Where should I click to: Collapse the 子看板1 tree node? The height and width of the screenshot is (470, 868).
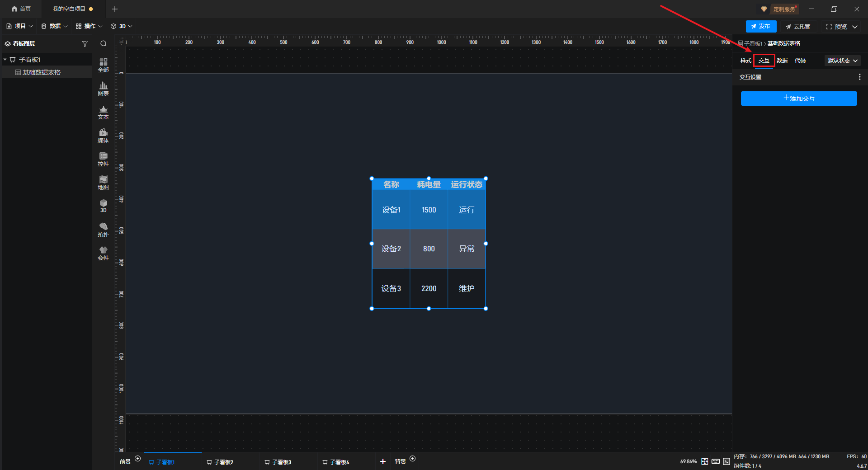click(5, 60)
